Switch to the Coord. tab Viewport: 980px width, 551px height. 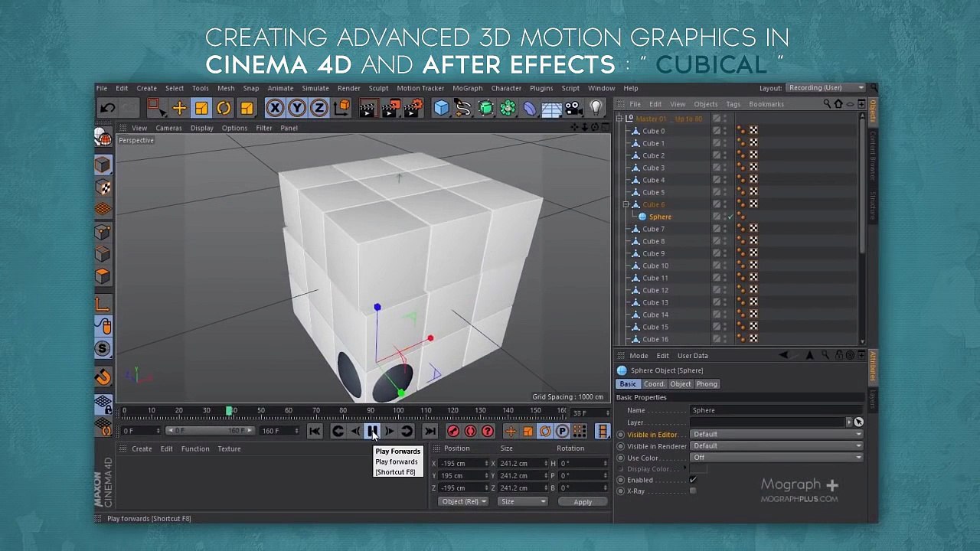(x=654, y=383)
